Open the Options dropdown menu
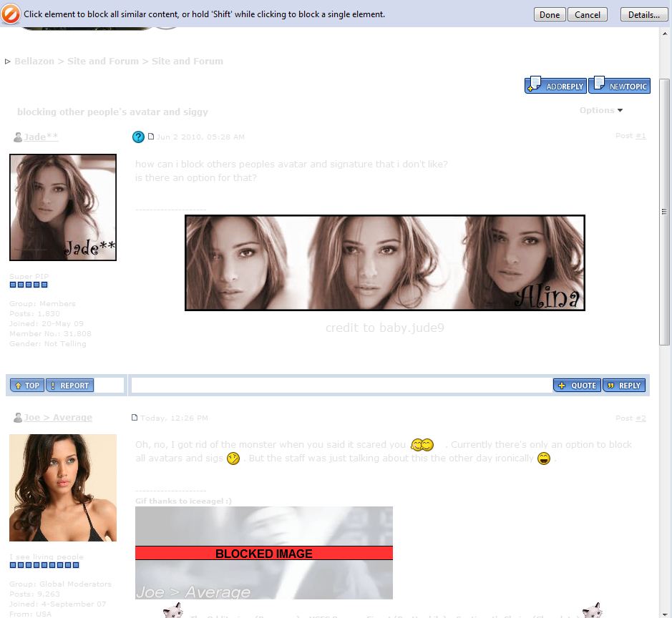672x618 pixels. (x=601, y=110)
